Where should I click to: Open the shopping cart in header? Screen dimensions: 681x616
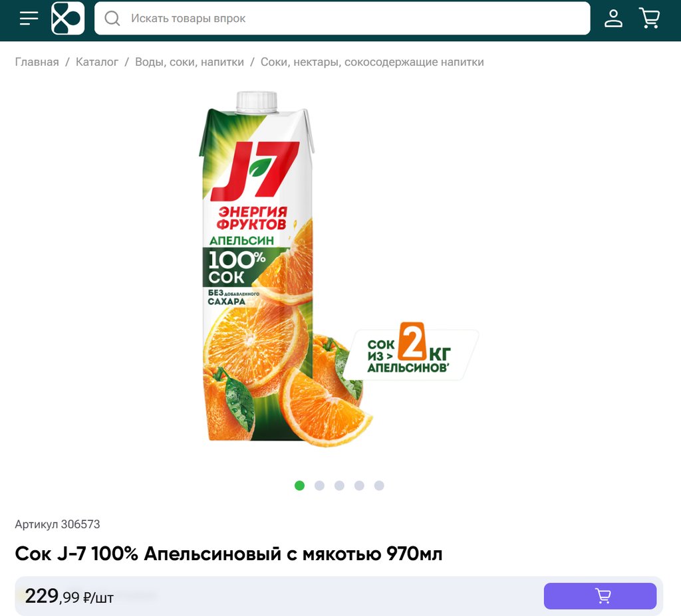tap(649, 18)
